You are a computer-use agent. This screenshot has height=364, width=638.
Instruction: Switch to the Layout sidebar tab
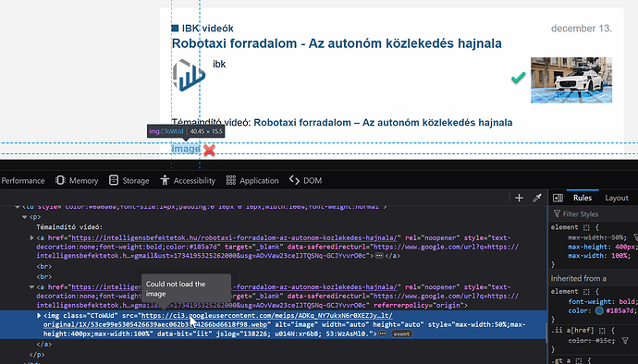pyautogui.click(x=617, y=198)
